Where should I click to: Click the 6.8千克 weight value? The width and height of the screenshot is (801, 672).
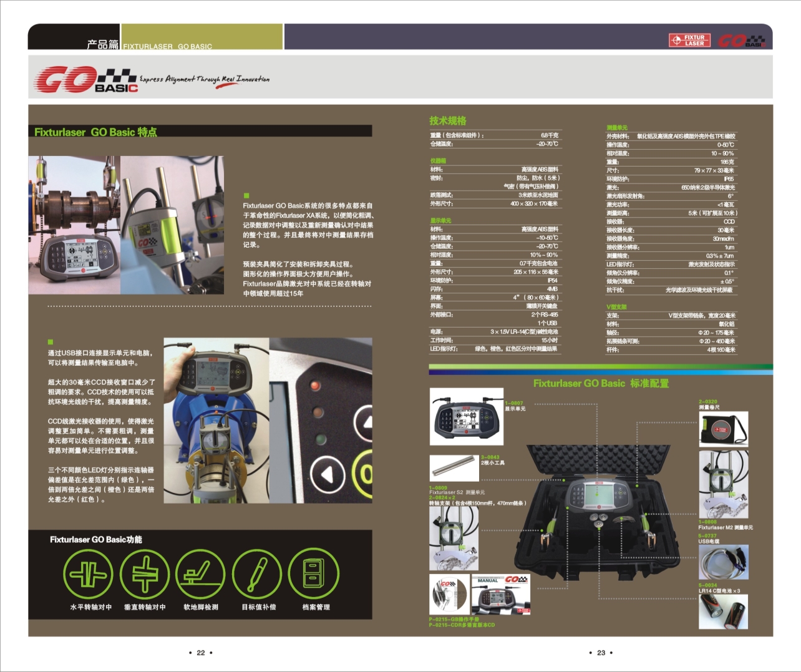click(x=550, y=135)
